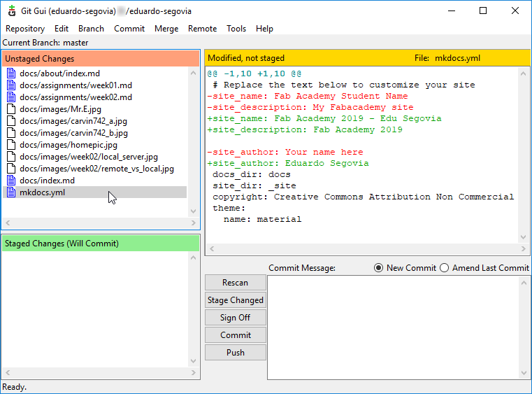Image resolution: width=532 pixels, height=394 pixels.
Task: Open the Commit menu
Action: pyautogui.click(x=129, y=29)
